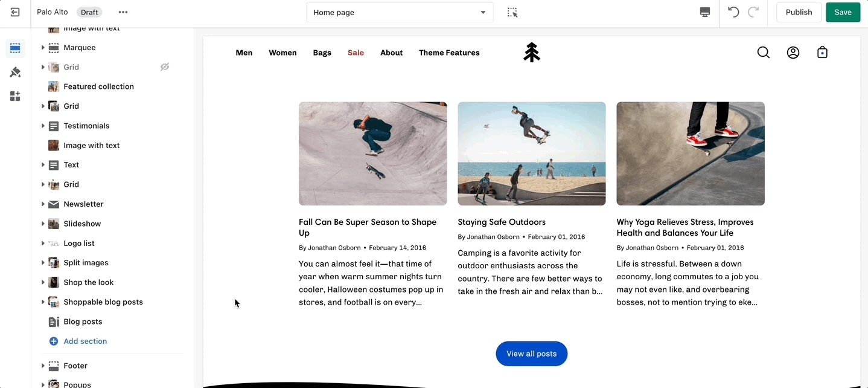The height and width of the screenshot is (388, 868).
Task: Click the exit editor icon
Action: click(x=15, y=12)
